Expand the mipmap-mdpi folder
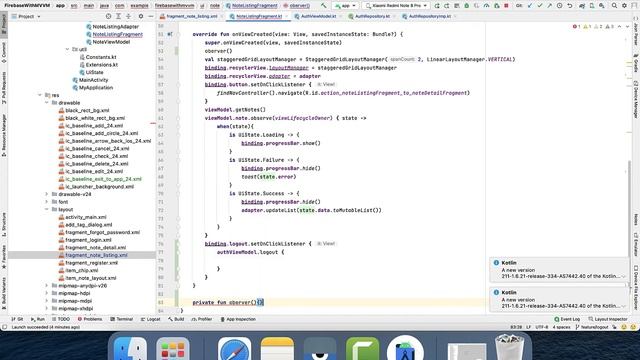Viewport: 640px width, 360px height. point(47,301)
